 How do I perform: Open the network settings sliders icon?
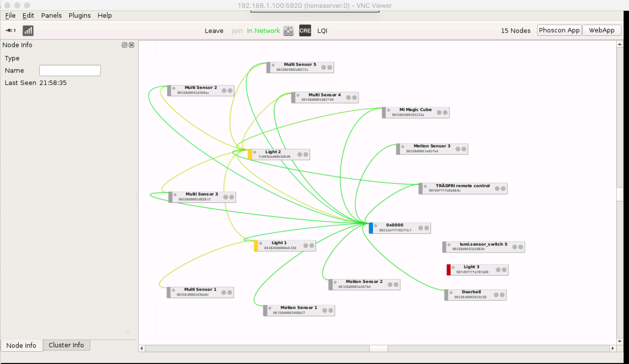[288, 31]
